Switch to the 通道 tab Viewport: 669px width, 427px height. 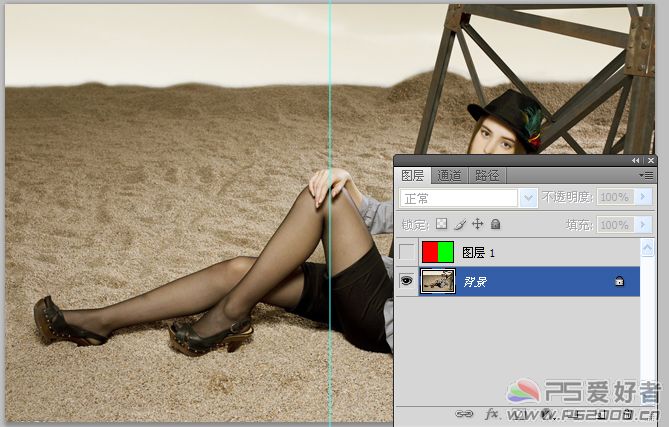click(450, 176)
